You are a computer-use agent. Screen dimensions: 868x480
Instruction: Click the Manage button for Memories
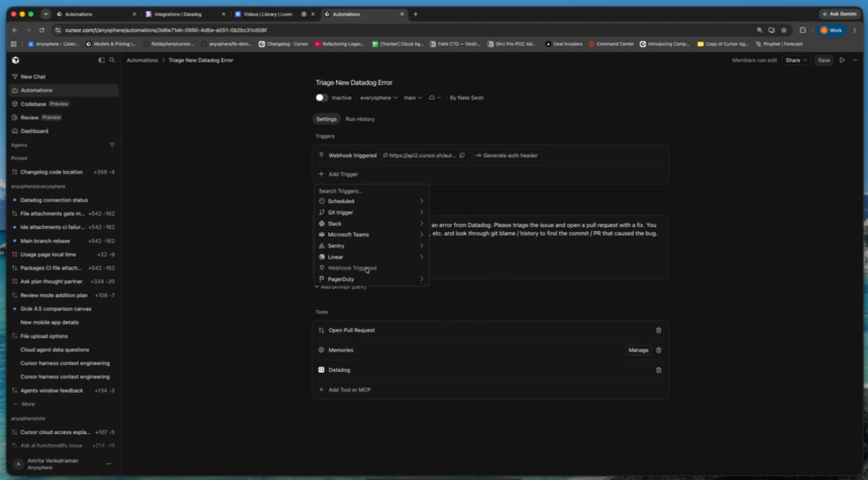click(639, 351)
